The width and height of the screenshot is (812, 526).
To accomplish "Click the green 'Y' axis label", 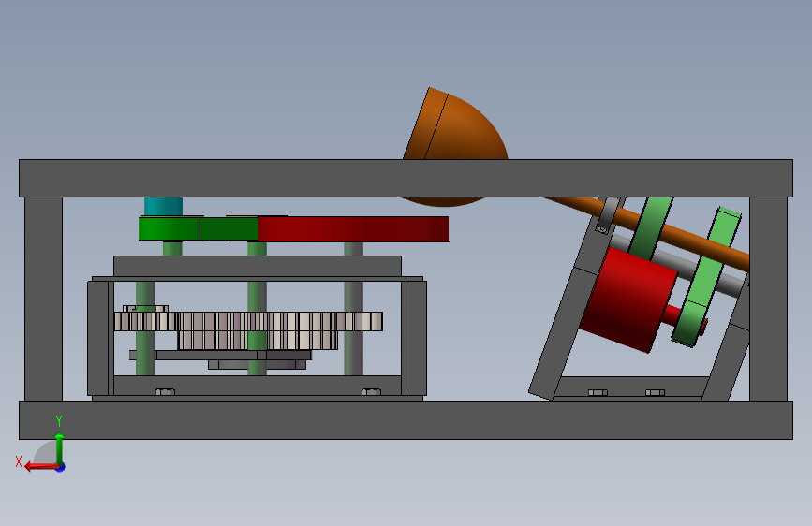I will [59, 420].
